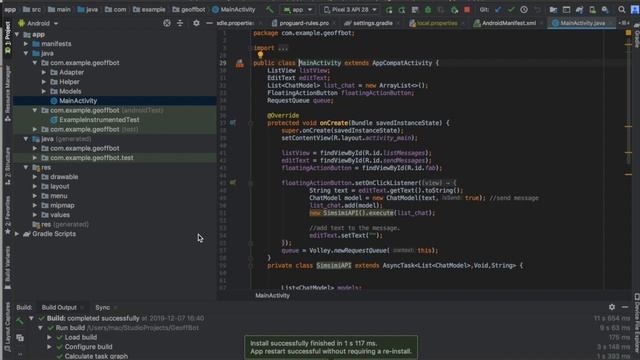Expand the manifests folder
This screenshot has height=360, width=640.
[26, 44]
